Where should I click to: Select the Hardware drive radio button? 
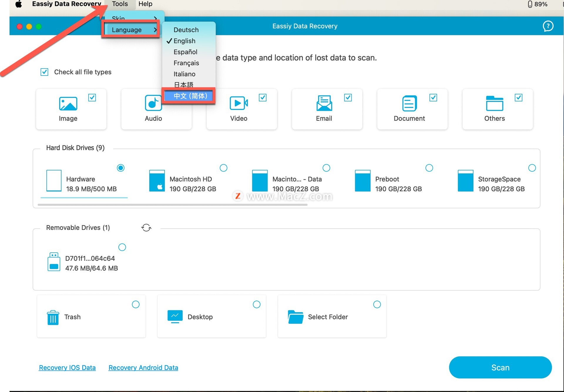tap(120, 168)
